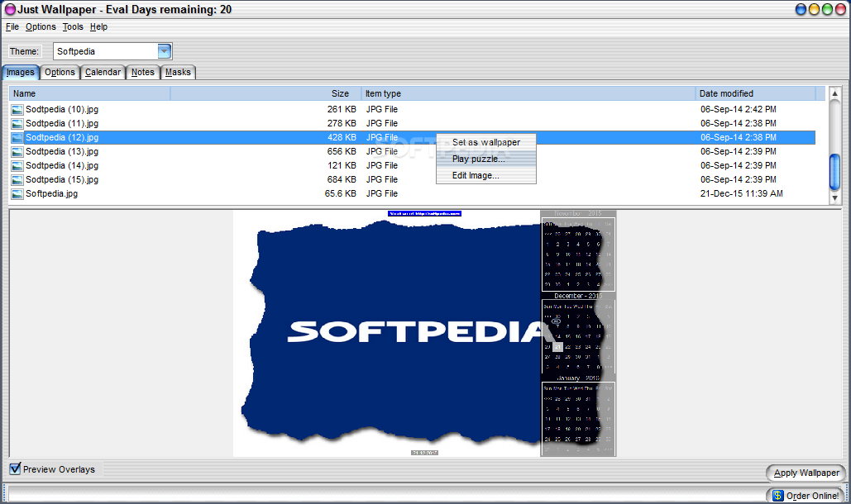Click the 261 KB size cell

(342, 109)
